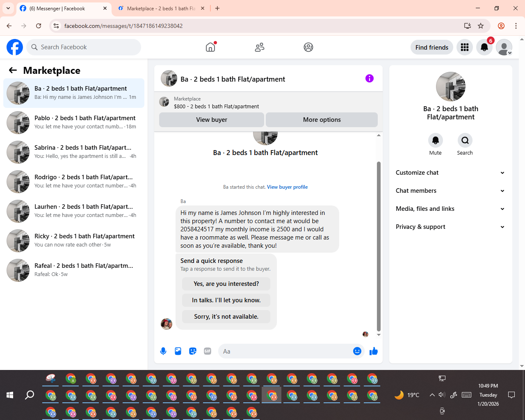Send quick reply 'In talks. I'll let you know.'
This screenshot has height=420, width=525.
tap(226, 300)
